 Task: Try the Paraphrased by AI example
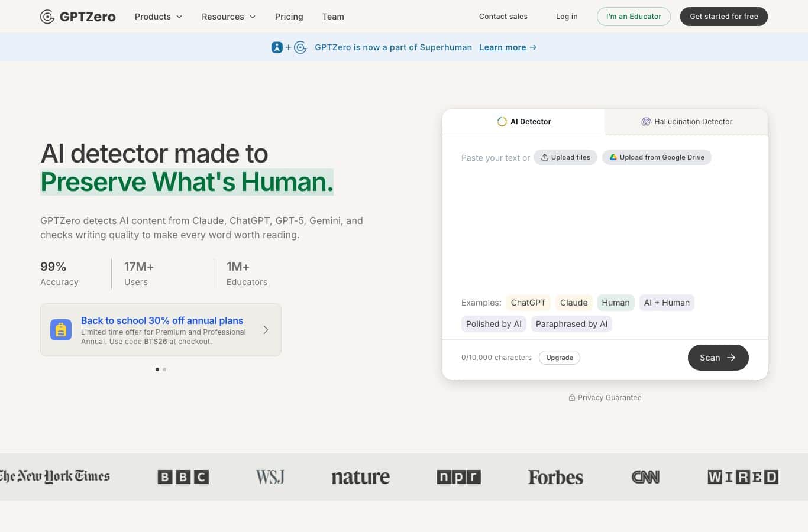click(x=571, y=324)
